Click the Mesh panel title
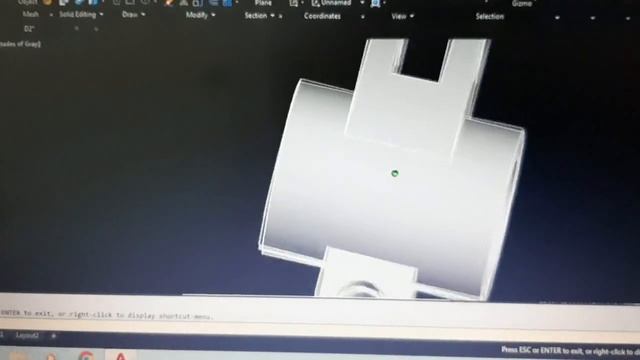 (x=31, y=14)
